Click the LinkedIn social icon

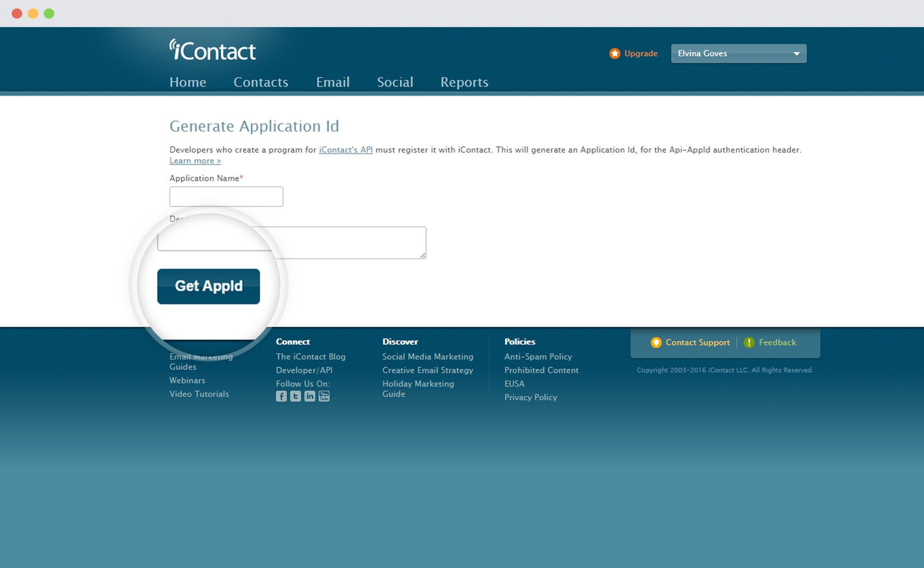click(x=310, y=396)
